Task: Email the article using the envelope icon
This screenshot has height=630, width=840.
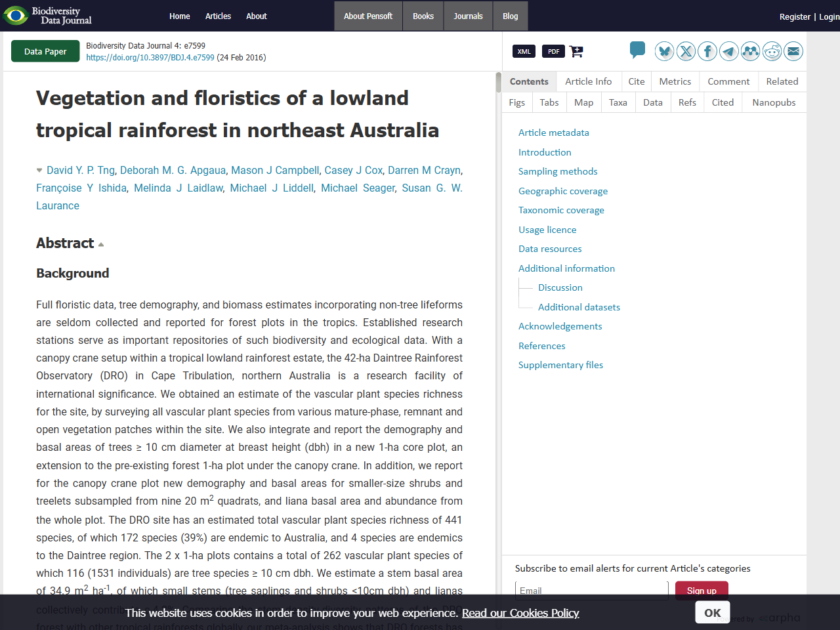Action: 794,51
